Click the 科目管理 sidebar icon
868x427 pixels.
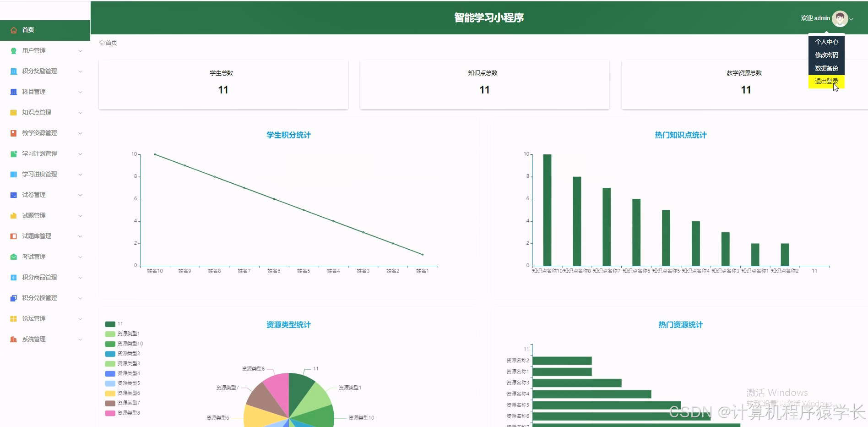coord(14,92)
